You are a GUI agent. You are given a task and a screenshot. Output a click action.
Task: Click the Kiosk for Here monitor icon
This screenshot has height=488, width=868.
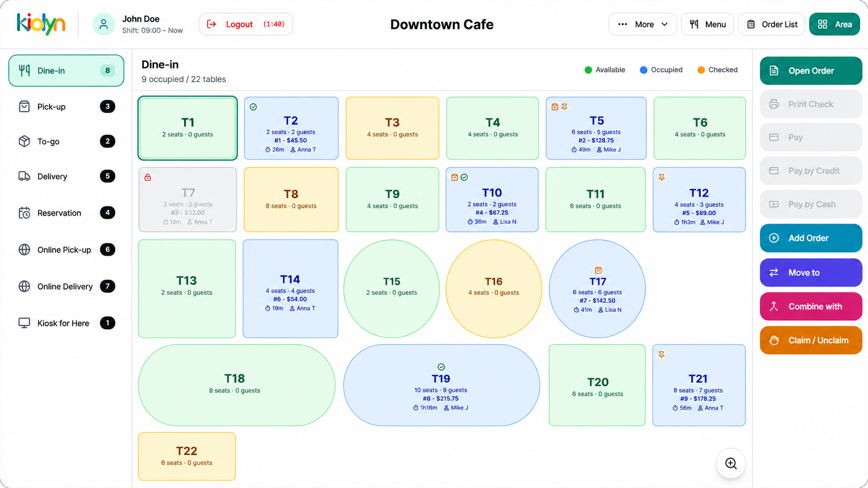point(24,323)
